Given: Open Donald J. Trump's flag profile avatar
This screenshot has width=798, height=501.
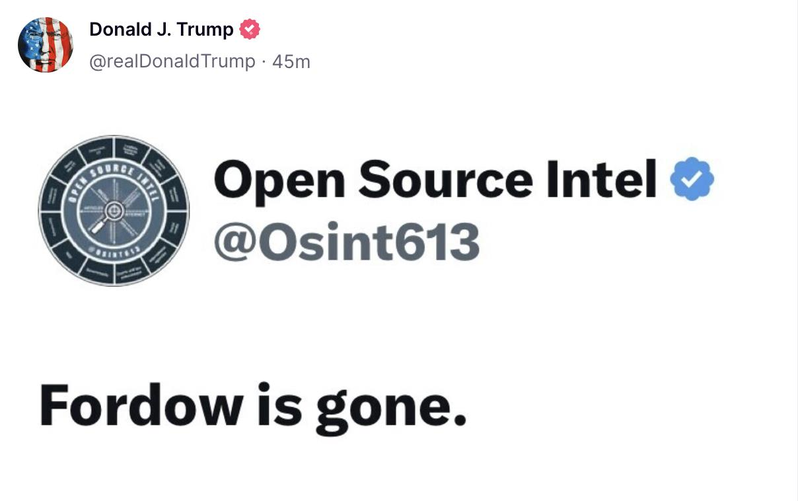Looking at the screenshot, I should [45, 45].
